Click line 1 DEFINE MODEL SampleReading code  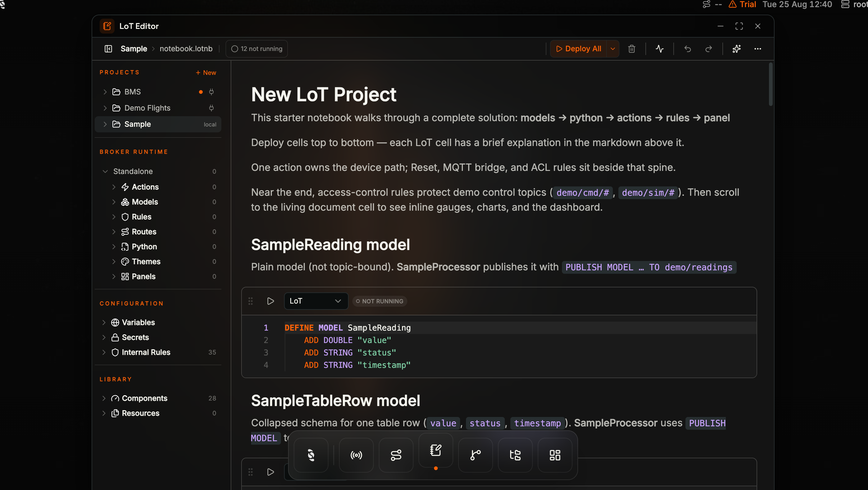point(348,328)
